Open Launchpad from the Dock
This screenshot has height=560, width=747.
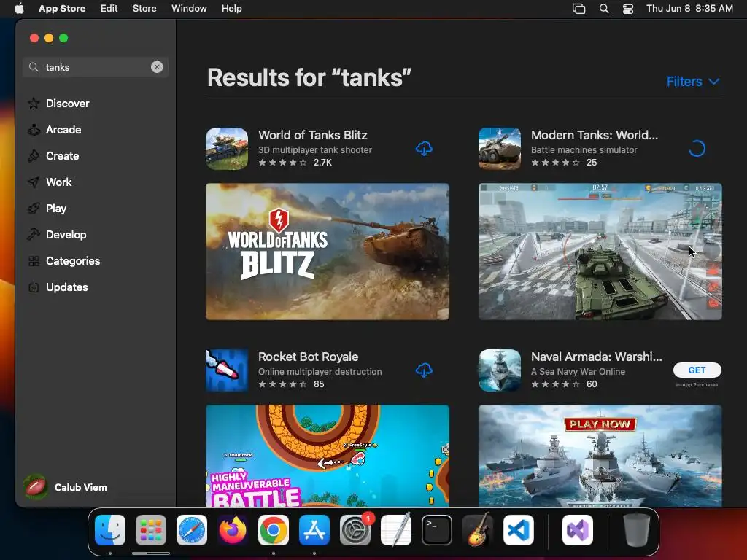pos(150,530)
